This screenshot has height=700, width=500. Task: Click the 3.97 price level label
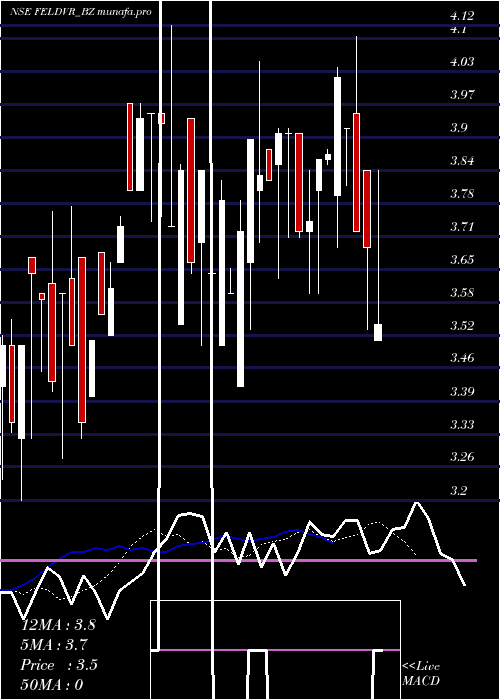(462, 95)
